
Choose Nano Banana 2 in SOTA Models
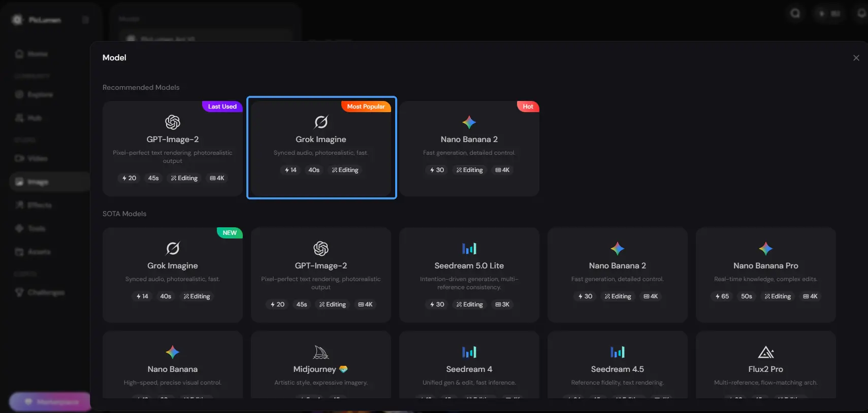pos(618,275)
